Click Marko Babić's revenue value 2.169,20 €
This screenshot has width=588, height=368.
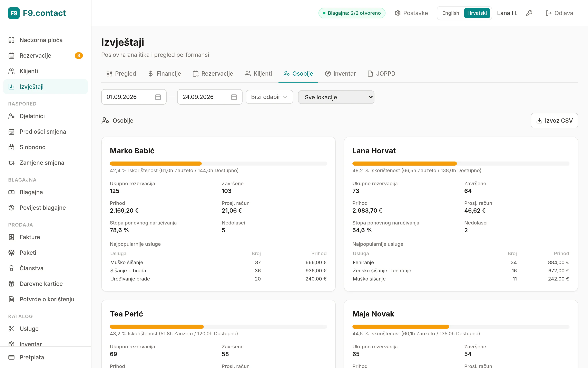[124, 211]
